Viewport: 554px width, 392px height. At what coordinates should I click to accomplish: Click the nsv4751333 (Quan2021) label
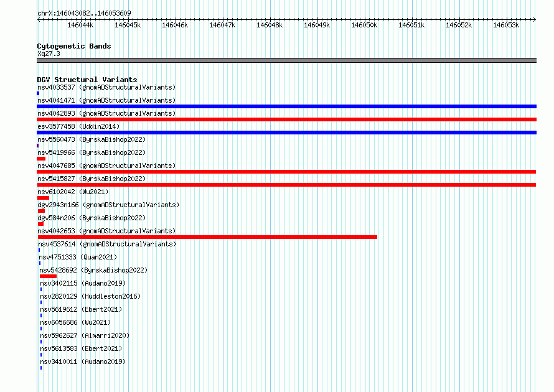pyautogui.click(x=78, y=257)
